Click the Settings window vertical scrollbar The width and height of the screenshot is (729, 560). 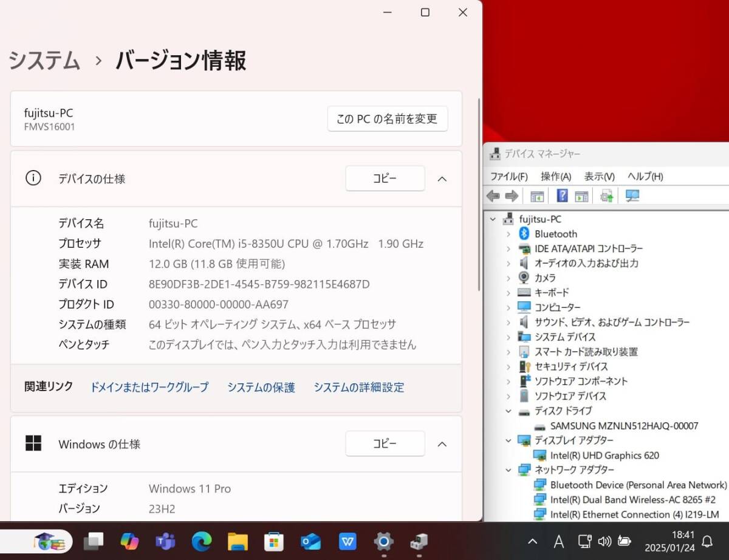[479, 194]
